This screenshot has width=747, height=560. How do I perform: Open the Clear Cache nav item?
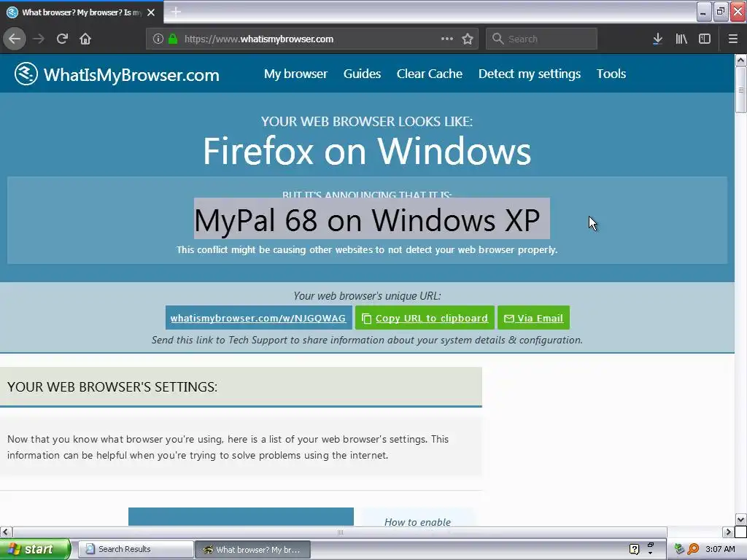(429, 74)
